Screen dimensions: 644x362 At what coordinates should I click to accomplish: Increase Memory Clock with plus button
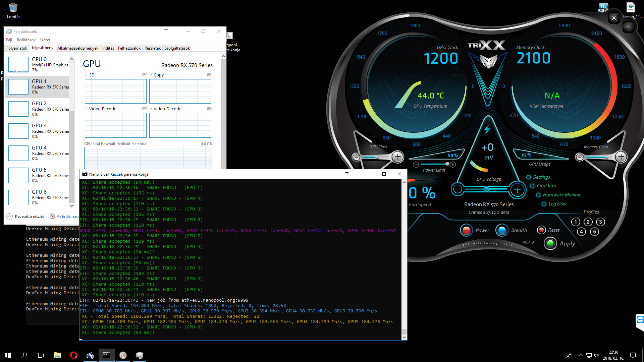(621, 157)
